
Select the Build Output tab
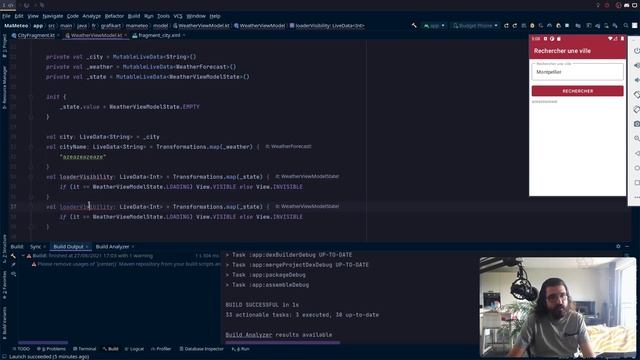point(70,247)
